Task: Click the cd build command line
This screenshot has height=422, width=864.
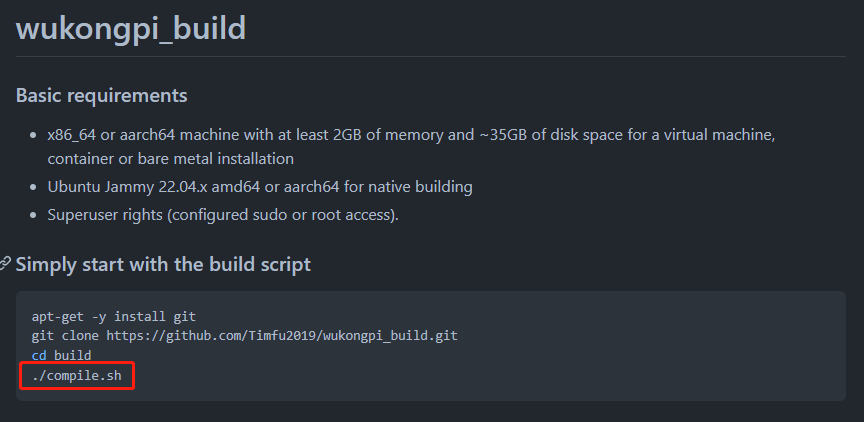Action: pyautogui.click(x=62, y=355)
